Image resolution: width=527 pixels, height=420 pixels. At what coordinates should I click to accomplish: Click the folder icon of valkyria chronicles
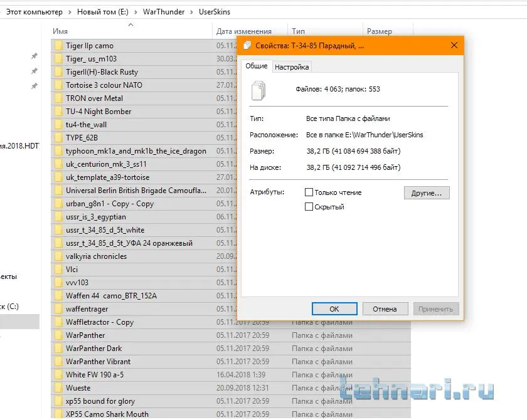[x=58, y=256]
